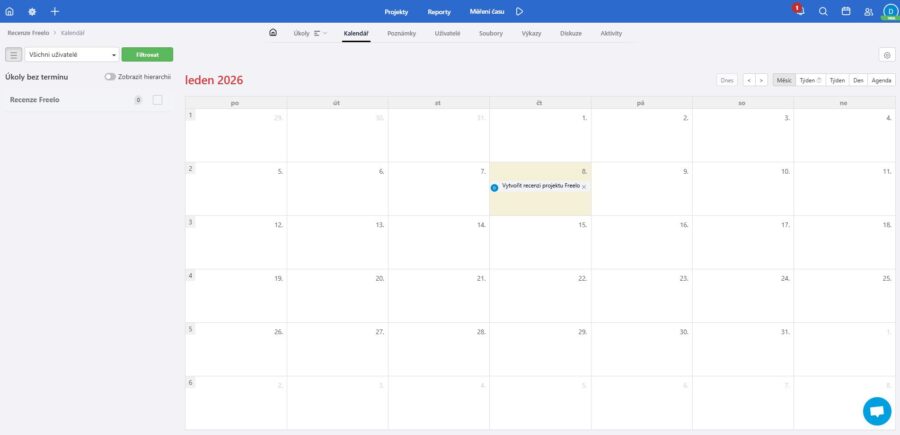Image resolution: width=900 pixels, height=435 pixels.
Task: Select the Agenda view button
Action: pos(881,80)
